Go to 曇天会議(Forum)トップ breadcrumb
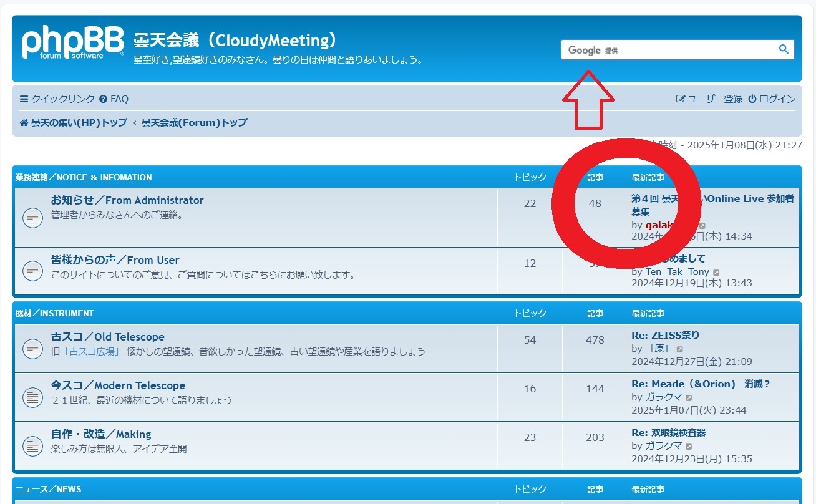 [x=194, y=122]
